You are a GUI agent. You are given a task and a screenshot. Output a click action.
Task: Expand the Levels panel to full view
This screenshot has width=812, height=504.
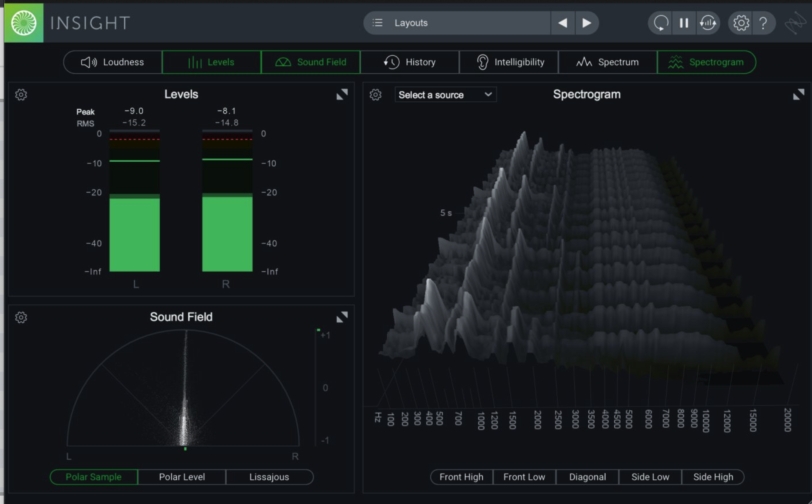coord(342,95)
